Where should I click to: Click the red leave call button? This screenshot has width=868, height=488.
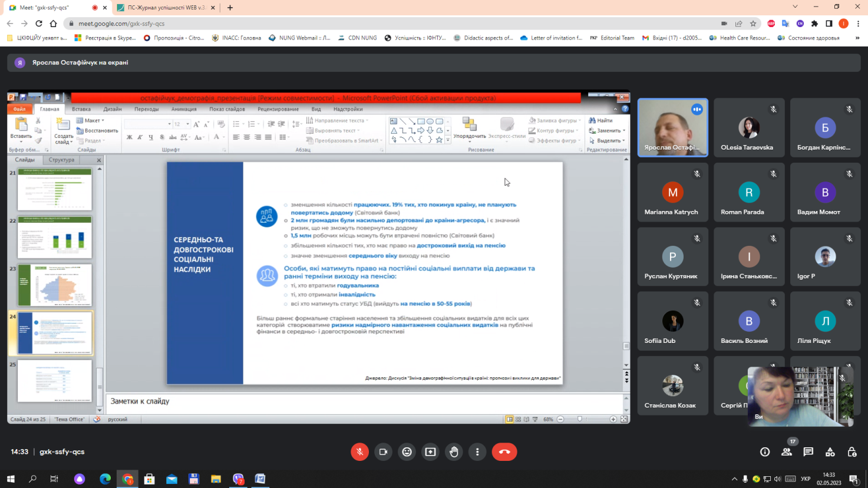504,452
